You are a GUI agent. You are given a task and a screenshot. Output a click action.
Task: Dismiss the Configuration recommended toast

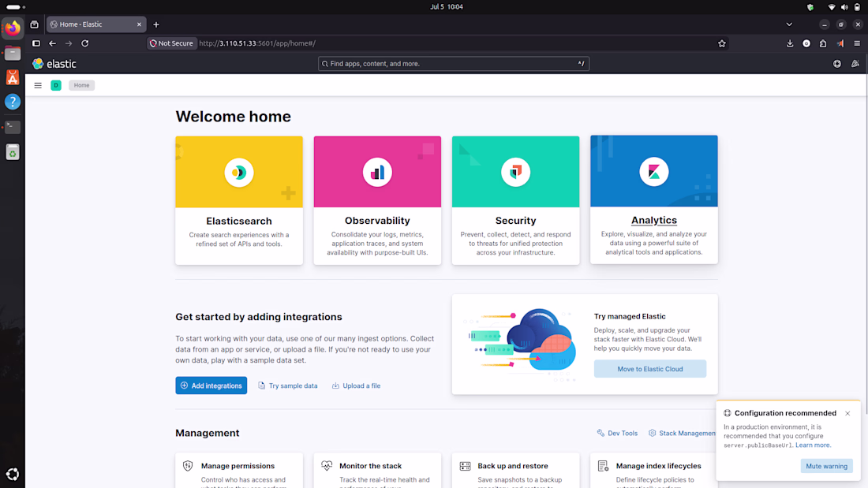pos(847,413)
